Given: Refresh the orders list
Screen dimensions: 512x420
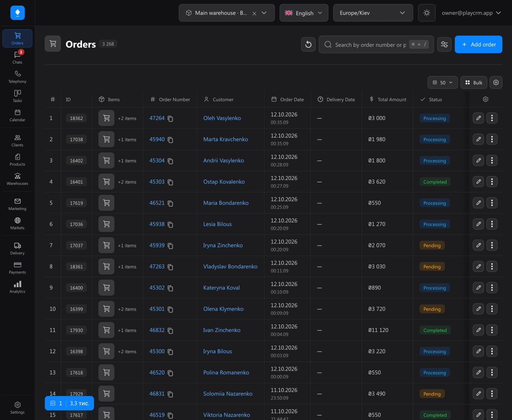Looking at the screenshot, I should point(308,44).
